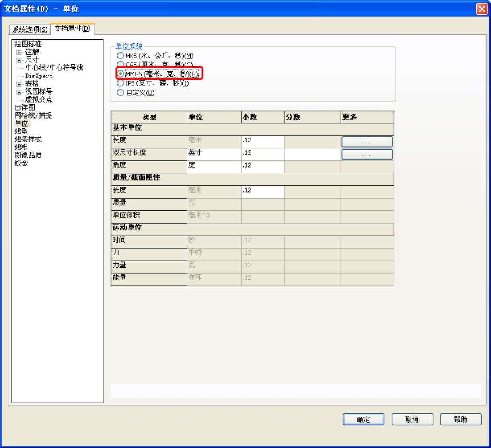Click the 双尺寸长度 row label
Screen dimensions: 491x448
[149, 154]
